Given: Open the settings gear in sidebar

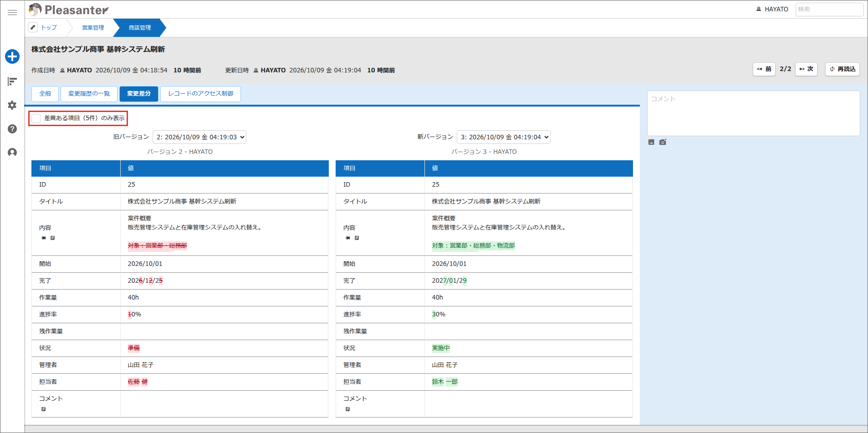Looking at the screenshot, I should [12, 105].
